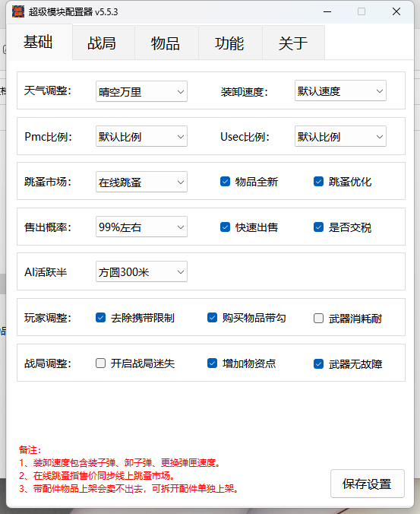Expand the Pmc比例 combo box

tap(141, 136)
